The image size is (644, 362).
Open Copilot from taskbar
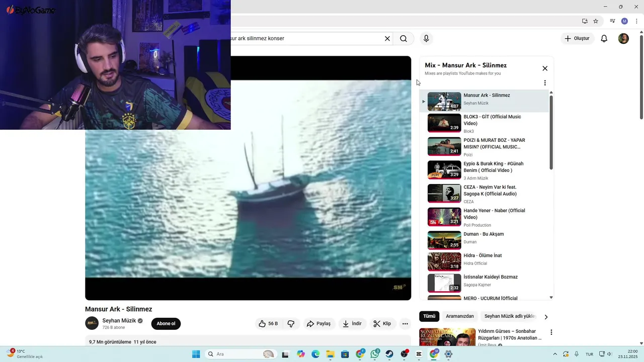pos(301,354)
